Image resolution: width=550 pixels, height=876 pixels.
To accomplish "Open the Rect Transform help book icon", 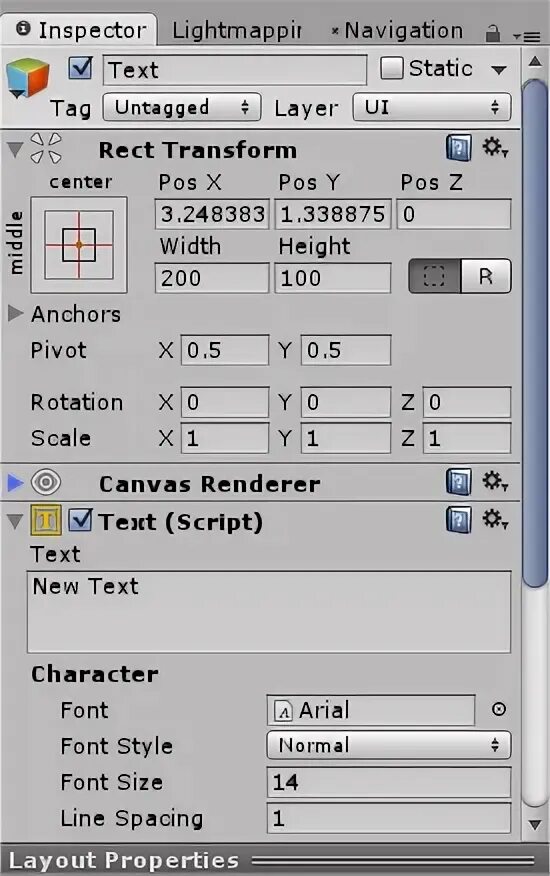I will click(458, 148).
